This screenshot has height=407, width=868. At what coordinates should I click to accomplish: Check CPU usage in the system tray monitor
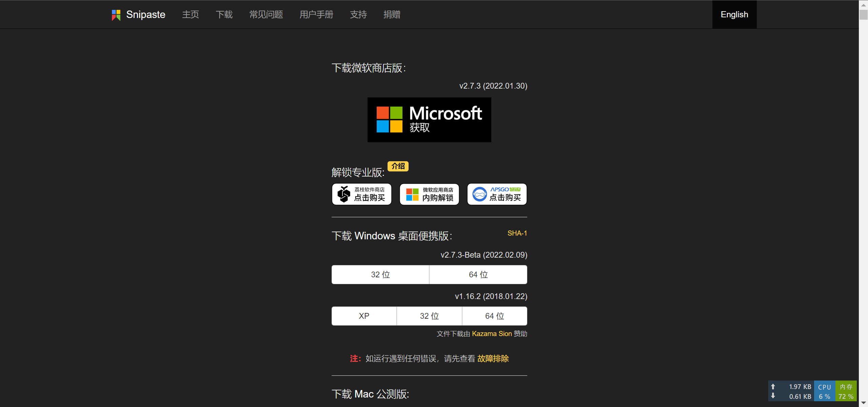[825, 391]
